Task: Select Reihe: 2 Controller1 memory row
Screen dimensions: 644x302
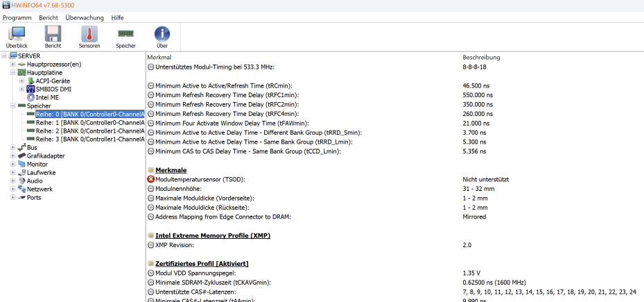Action: (x=90, y=131)
